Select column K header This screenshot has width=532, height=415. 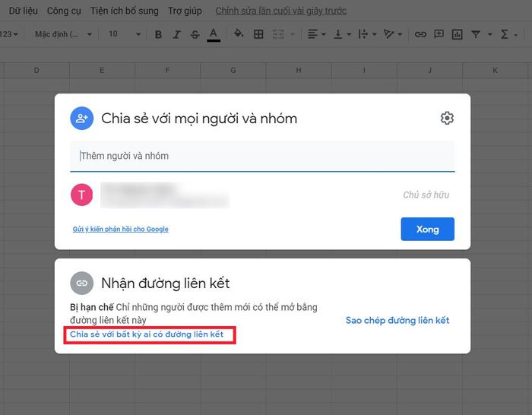(495, 70)
